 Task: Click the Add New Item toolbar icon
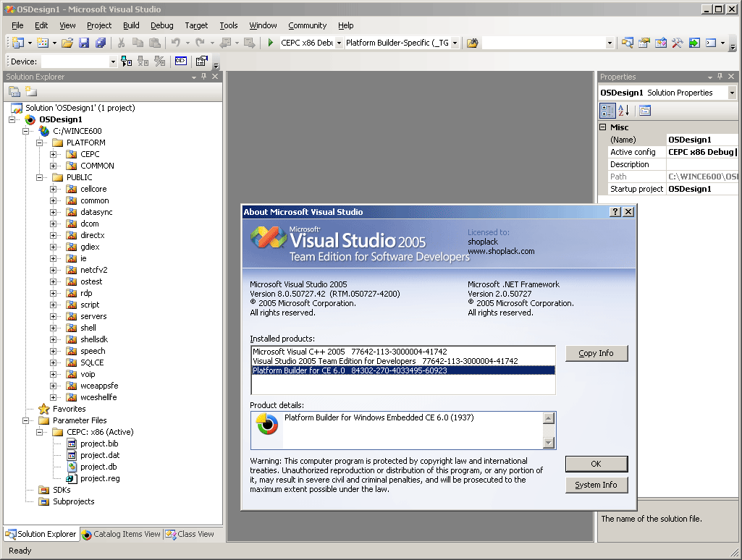click(x=43, y=43)
